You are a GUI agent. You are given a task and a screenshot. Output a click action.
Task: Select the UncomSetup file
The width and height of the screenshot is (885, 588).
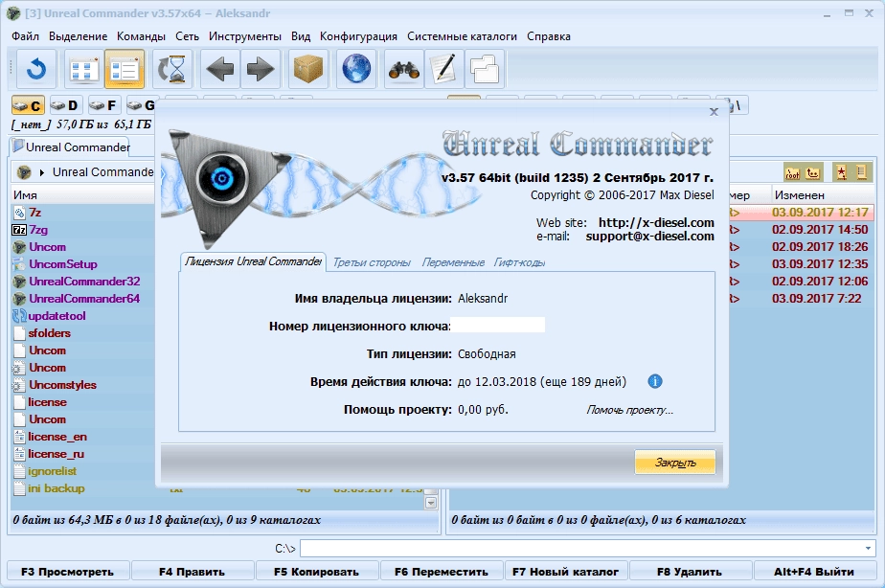[63, 264]
